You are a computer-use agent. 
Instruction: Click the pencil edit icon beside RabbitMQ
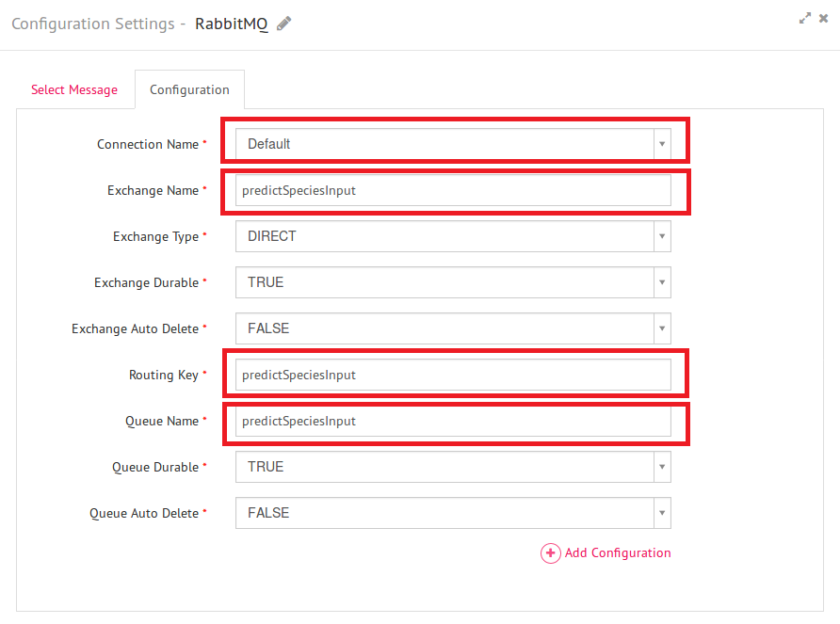click(x=284, y=24)
